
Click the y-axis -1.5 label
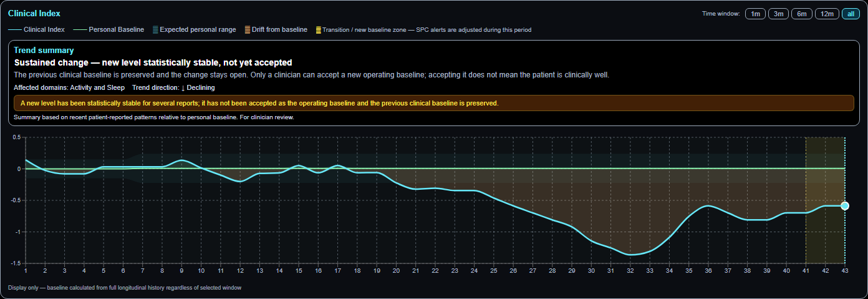[16, 263]
